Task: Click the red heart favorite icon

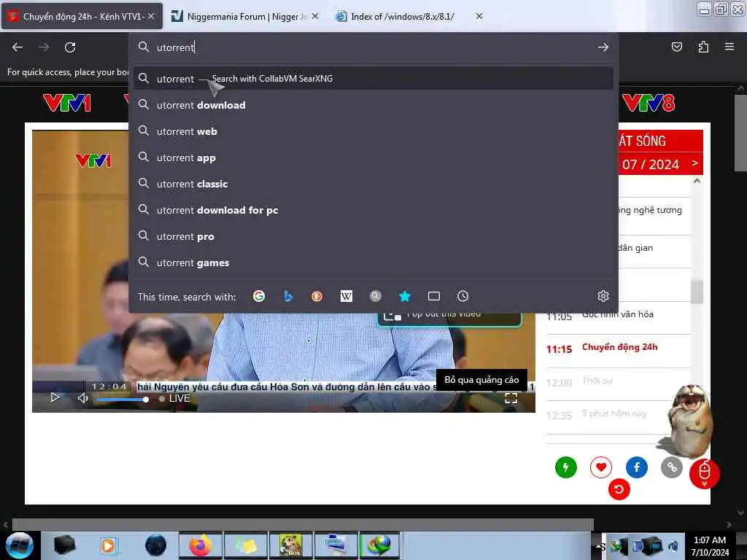Action: click(x=601, y=467)
